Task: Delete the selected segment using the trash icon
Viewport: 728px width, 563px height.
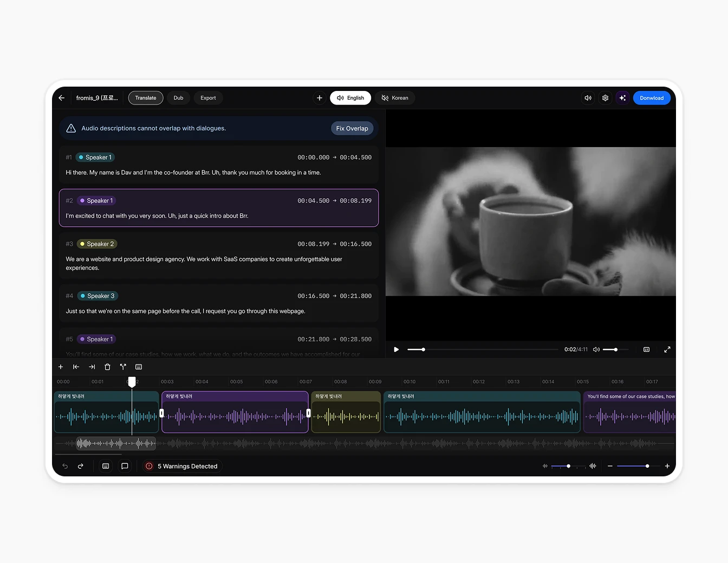Action: coord(107,366)
